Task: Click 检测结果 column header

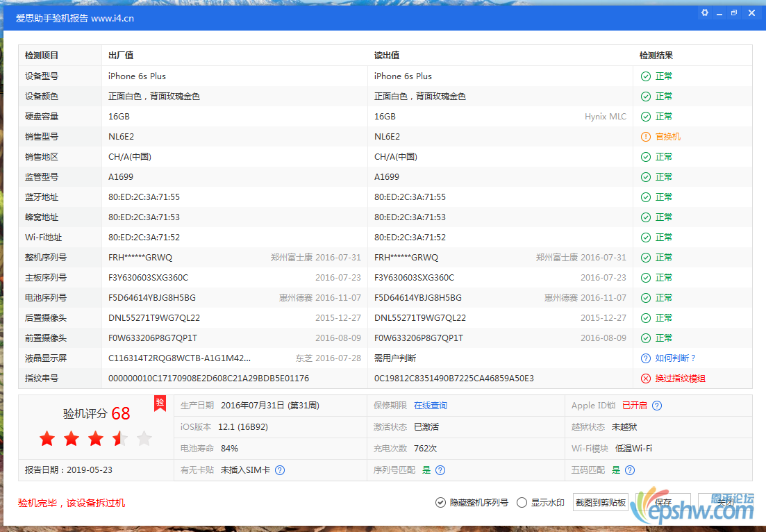Action: (x=656, y=56)
